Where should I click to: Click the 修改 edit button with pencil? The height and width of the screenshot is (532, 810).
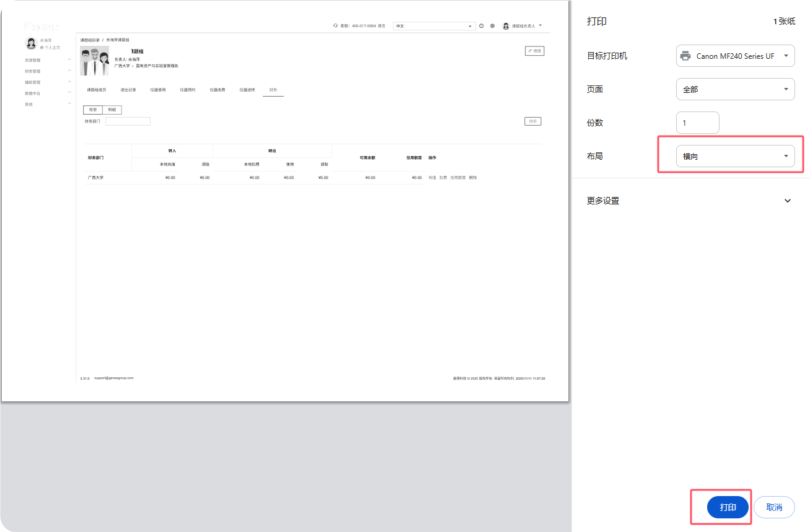534,51
